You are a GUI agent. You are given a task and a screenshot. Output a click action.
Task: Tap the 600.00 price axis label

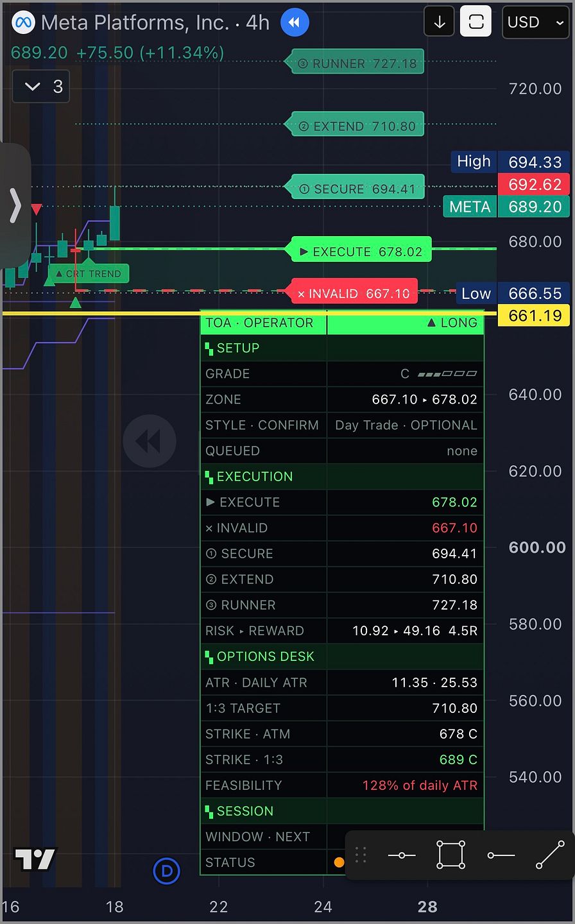[537, 547]
